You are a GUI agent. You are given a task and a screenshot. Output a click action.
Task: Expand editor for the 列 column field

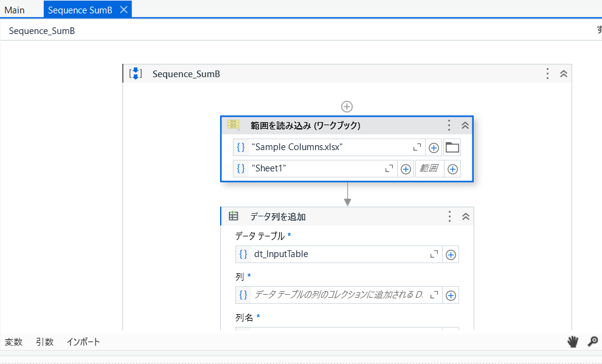point(434,295)
